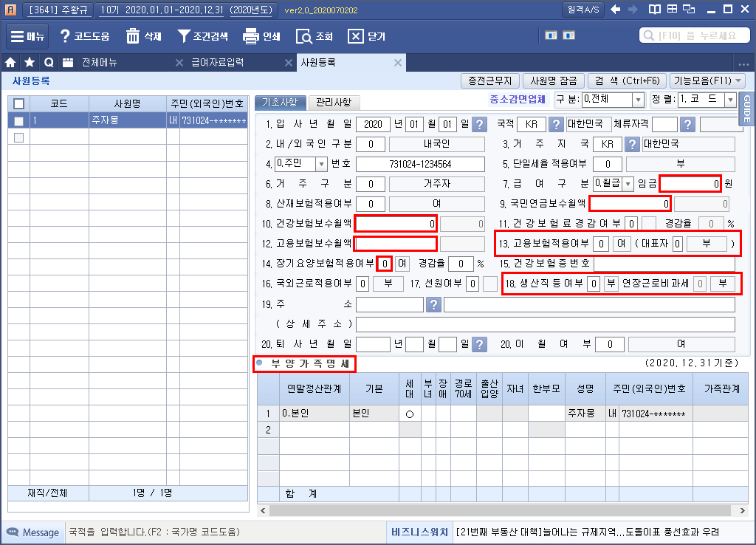Open date help next to 퇴사년월일
Image resolution: width=756 pixels, height=545 pixels.
point(479,344)
